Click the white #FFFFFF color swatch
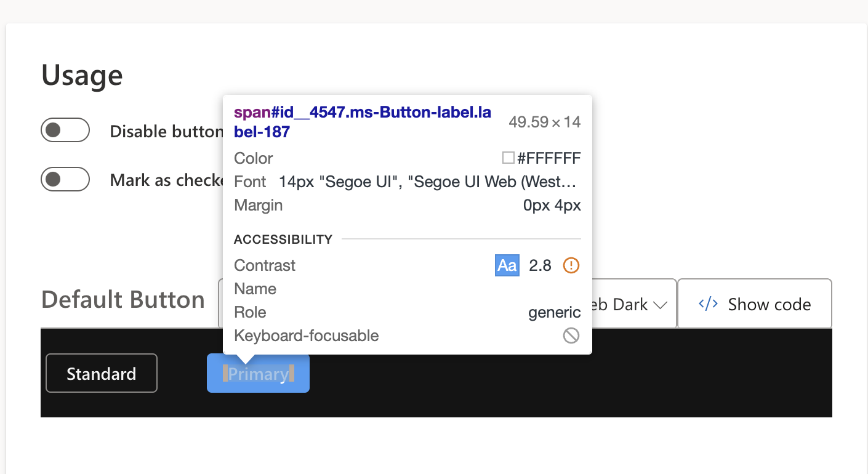 [508, 157]
